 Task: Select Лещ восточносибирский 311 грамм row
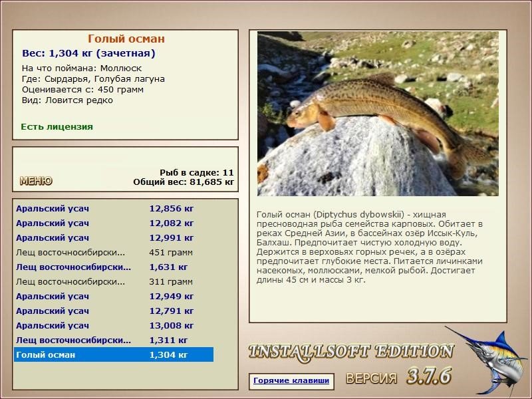(114, 281)
